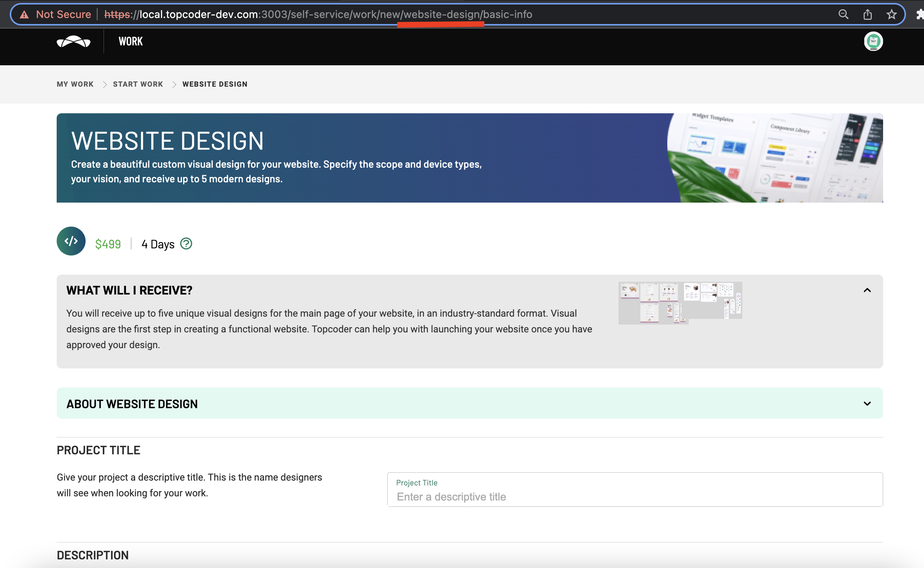Click the share page icon
Viewport: 924px width, 568px height.
[x=867, y=15]
